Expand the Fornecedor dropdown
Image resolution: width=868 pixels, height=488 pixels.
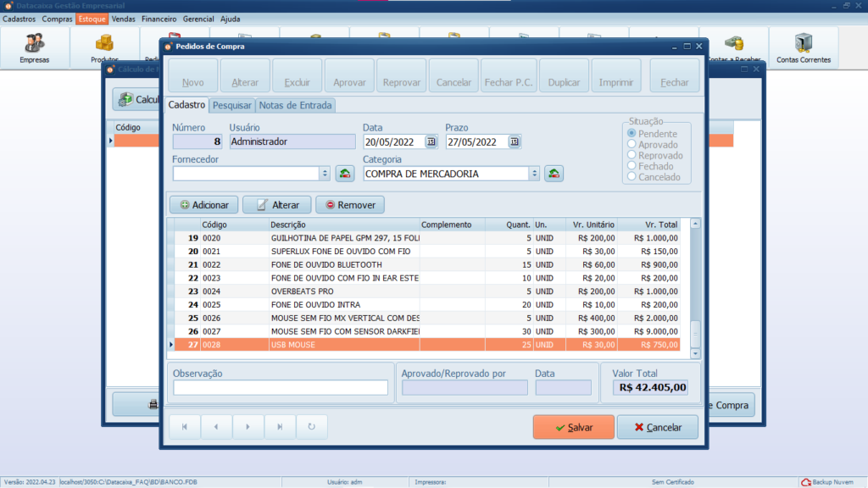[325, 174]
